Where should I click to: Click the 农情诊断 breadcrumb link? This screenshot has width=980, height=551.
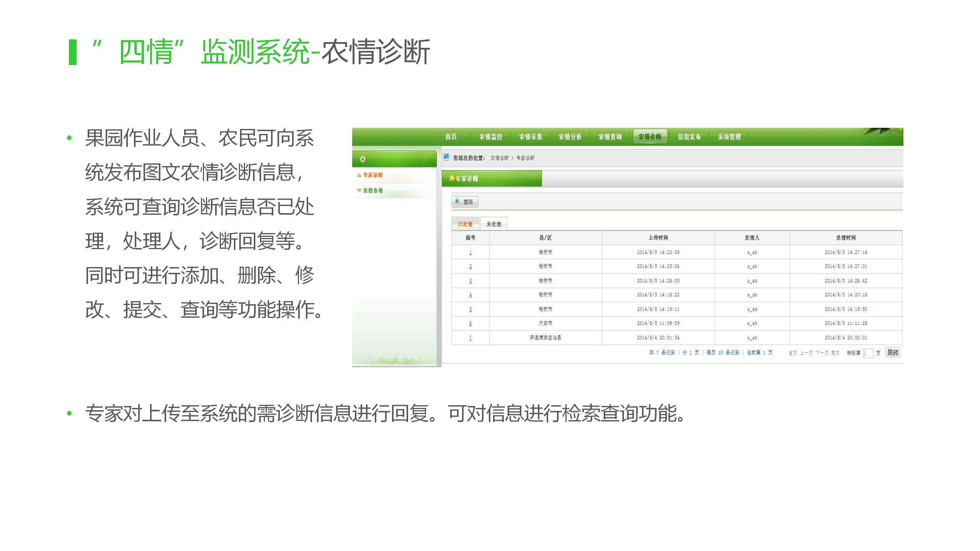coord(500,158)
